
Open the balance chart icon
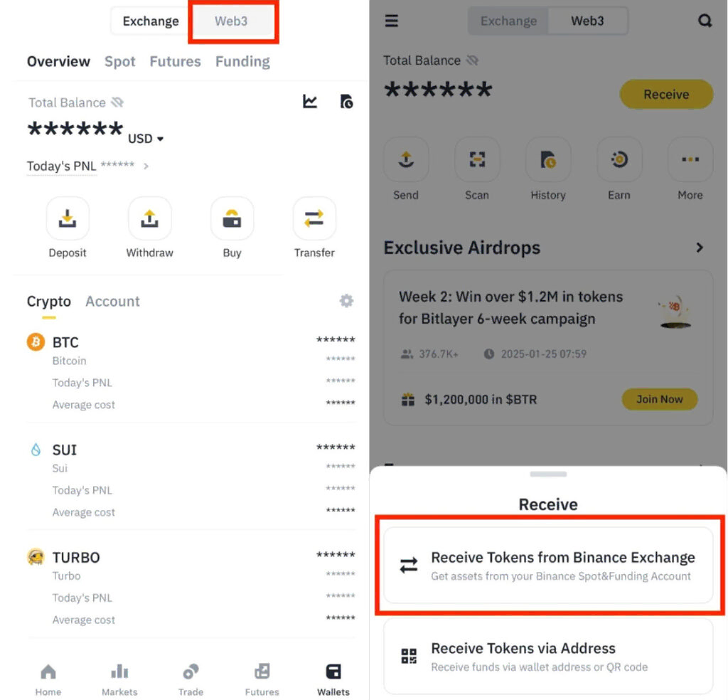(310, 101)
